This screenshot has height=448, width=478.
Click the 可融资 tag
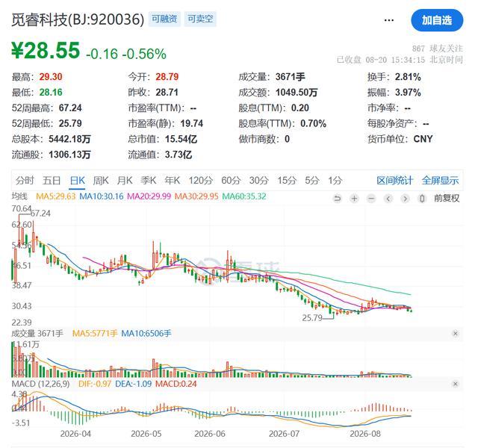click(164, 19)
